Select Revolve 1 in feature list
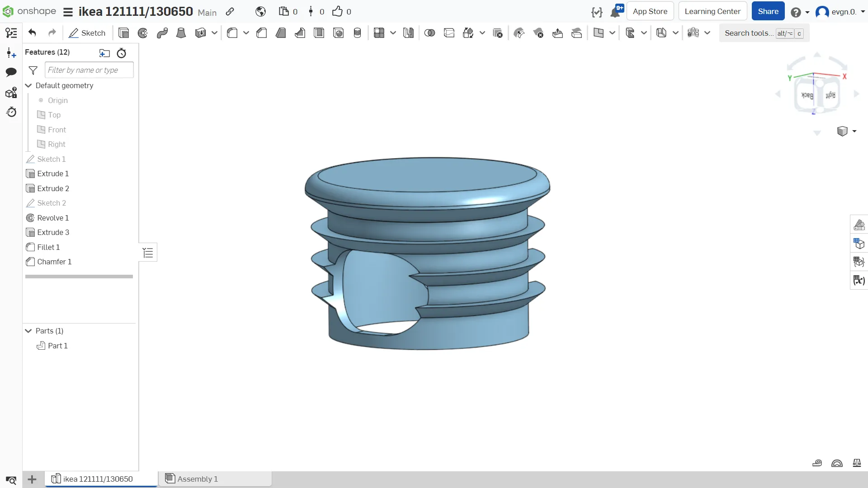The height and width of the screenshot is (488, 868). (53, 218)
